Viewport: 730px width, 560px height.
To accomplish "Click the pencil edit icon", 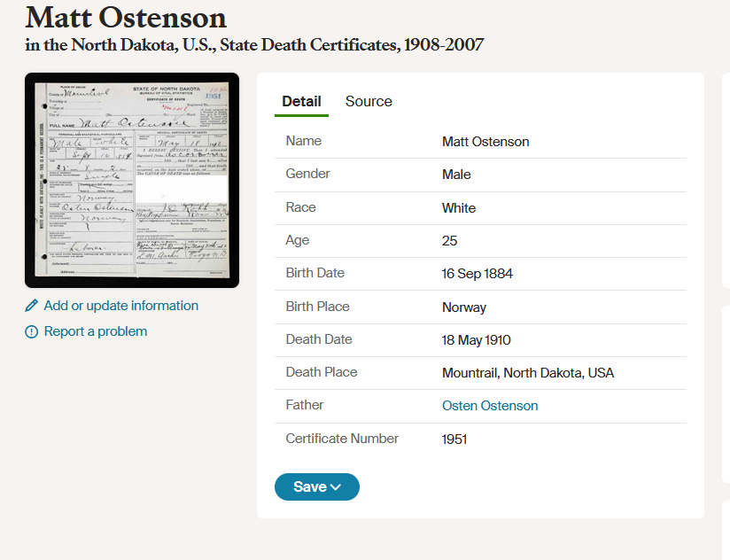I will [30, 306].
